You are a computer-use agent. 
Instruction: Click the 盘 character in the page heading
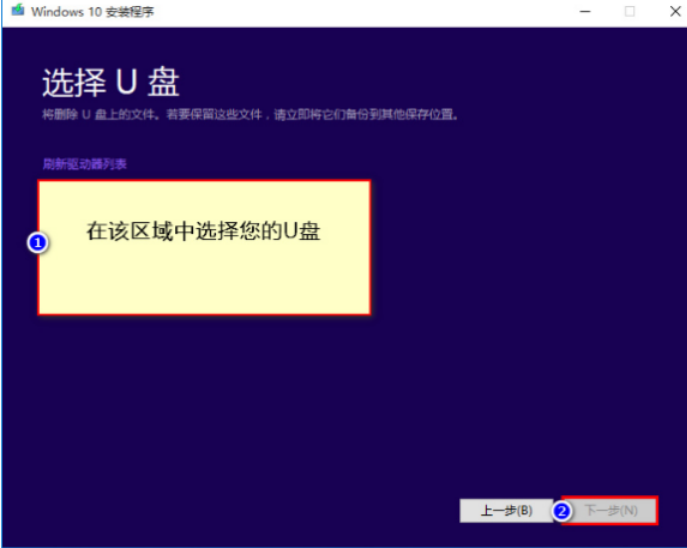(x=162, y=82)
